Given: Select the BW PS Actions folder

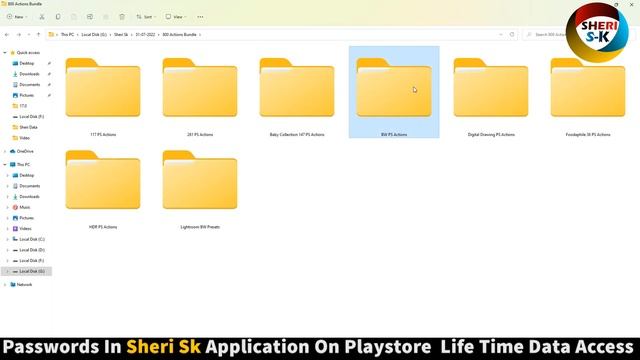Looking at the screenshot, I should pyautogui.click(x=394, y=92).
